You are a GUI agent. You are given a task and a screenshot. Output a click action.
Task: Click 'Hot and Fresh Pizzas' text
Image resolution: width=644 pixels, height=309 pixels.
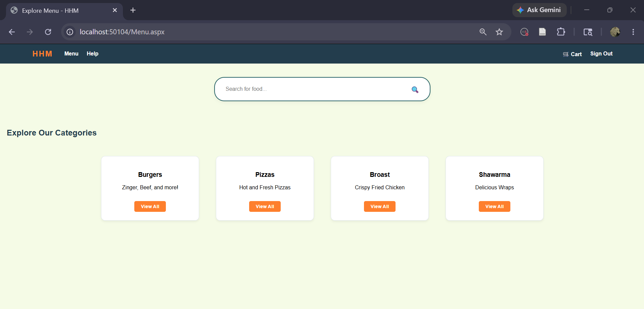tap(265, 187)
